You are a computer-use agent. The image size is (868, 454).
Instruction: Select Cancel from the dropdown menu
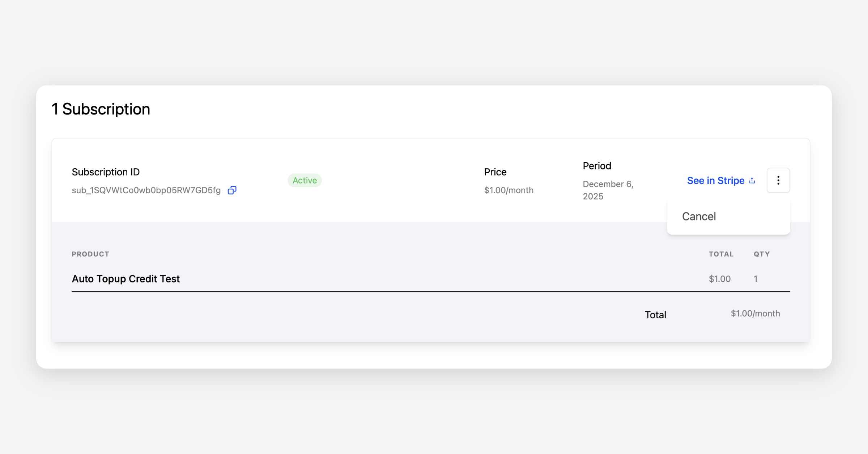[699, 216]
